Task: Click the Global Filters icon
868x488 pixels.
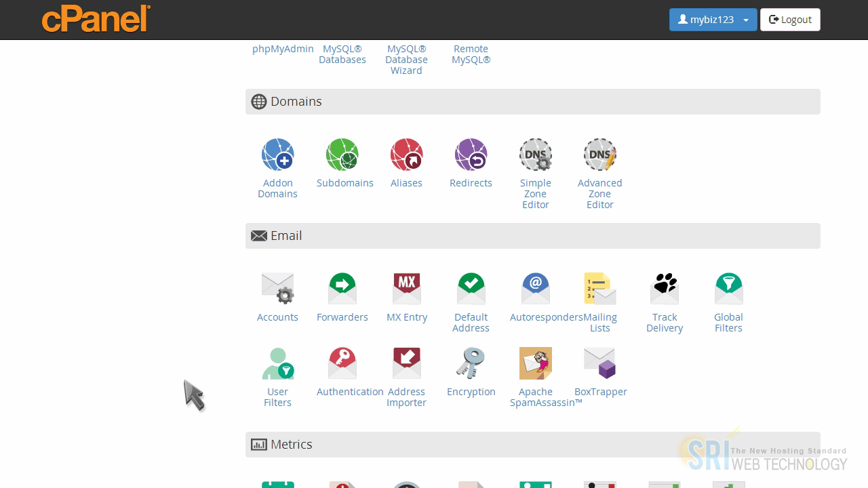Action: (x=728, y=289)
